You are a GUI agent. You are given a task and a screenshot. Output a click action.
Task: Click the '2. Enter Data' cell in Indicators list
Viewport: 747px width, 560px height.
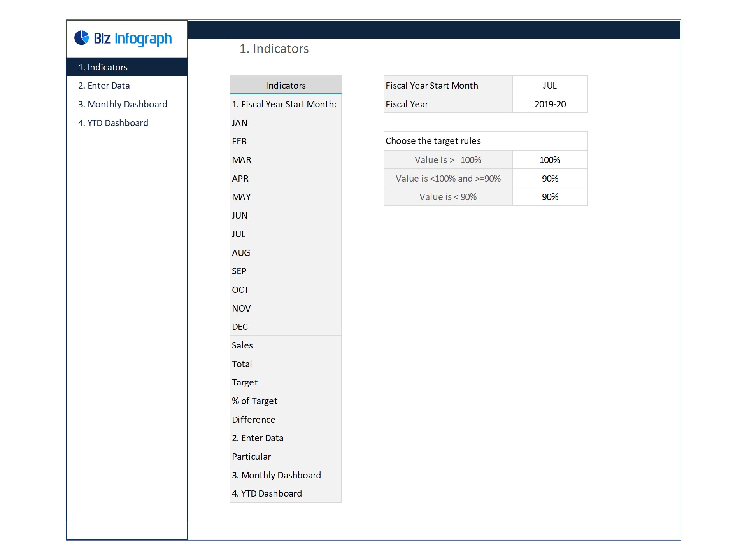tap(286, 438)
